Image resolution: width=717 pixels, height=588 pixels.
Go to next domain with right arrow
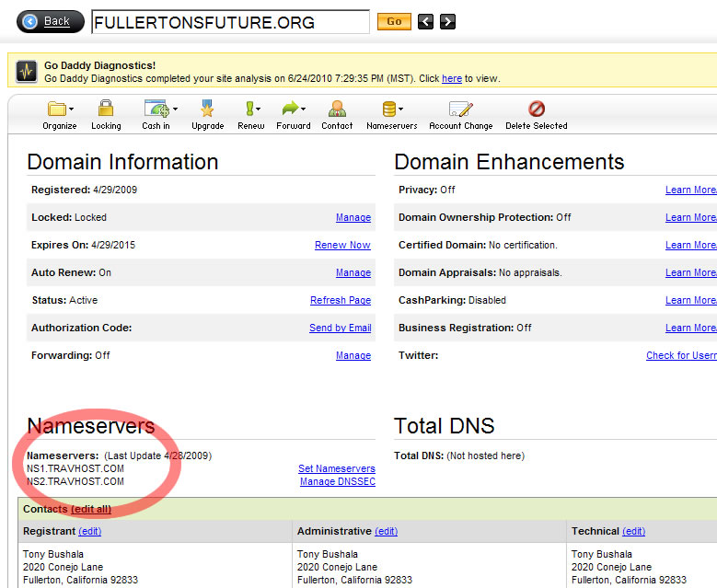[x=447, y=21]
